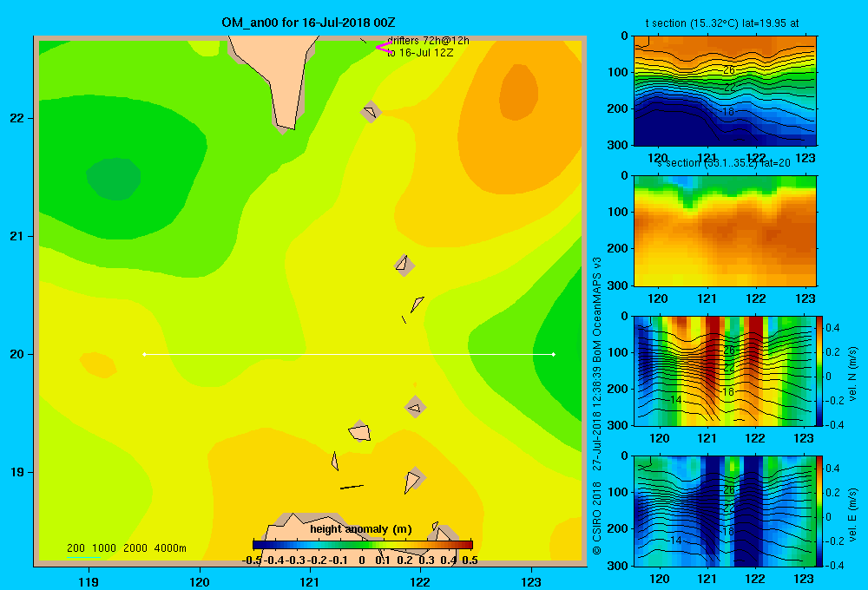Click the vel. E vertical colorbar
Image resolution: width=868 pixels, height=590 pixels.
tap(820, 510)
